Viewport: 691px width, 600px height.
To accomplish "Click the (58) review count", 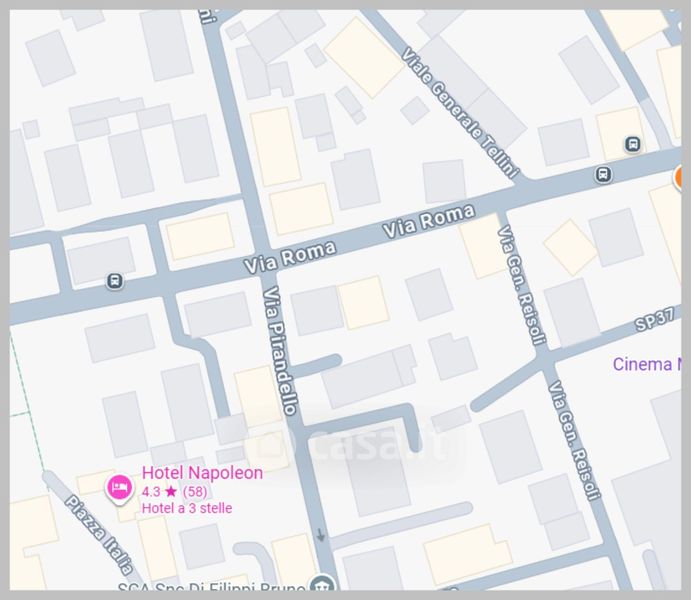I will [x=195, y=492].
